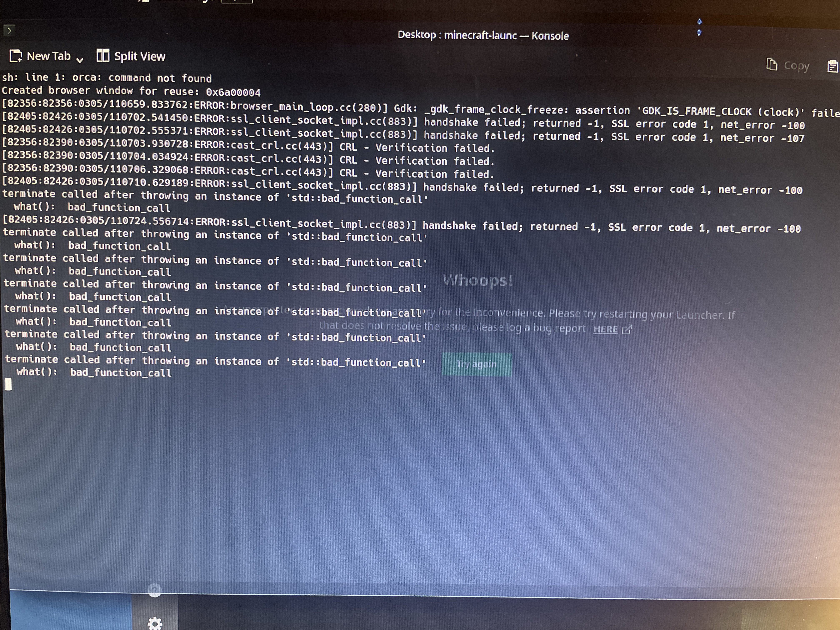Click the New Tab icon in Konsole toolbar
The width and height of the screenshot is (840, 630).
(x=16, y=56)
